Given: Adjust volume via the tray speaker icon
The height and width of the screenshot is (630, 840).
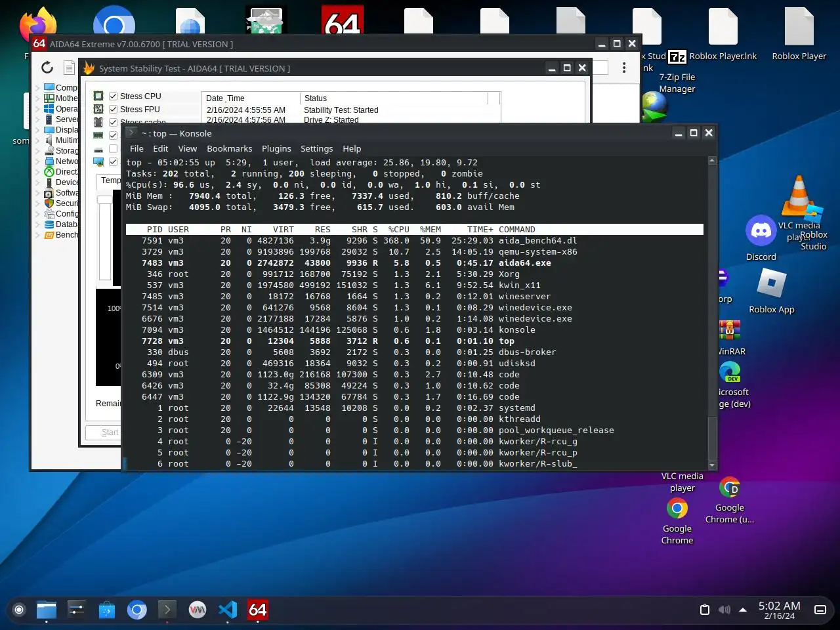Looking at the screenshot, I should pyautogui.click(x=724, y=610).
